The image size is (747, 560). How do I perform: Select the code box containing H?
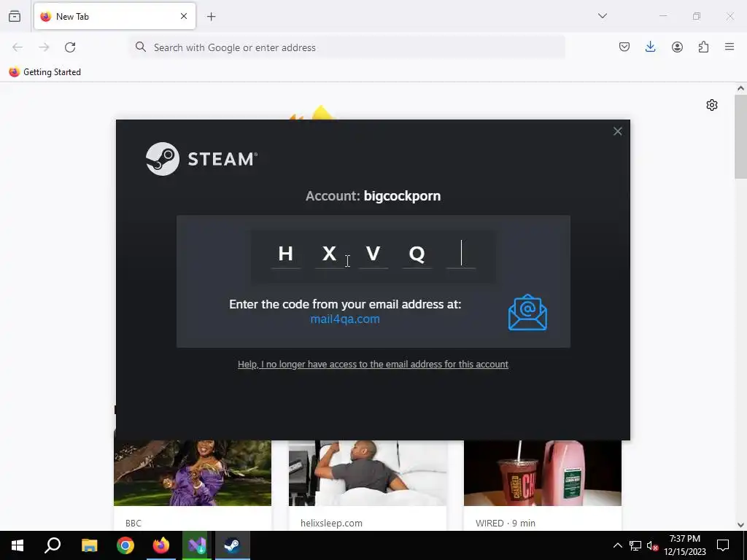pos(285,254)
